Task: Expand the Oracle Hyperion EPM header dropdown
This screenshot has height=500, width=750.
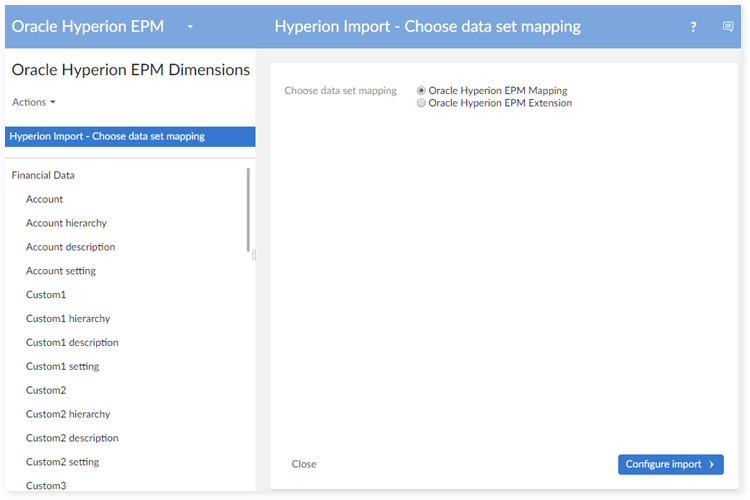Action: coord(190,27)
